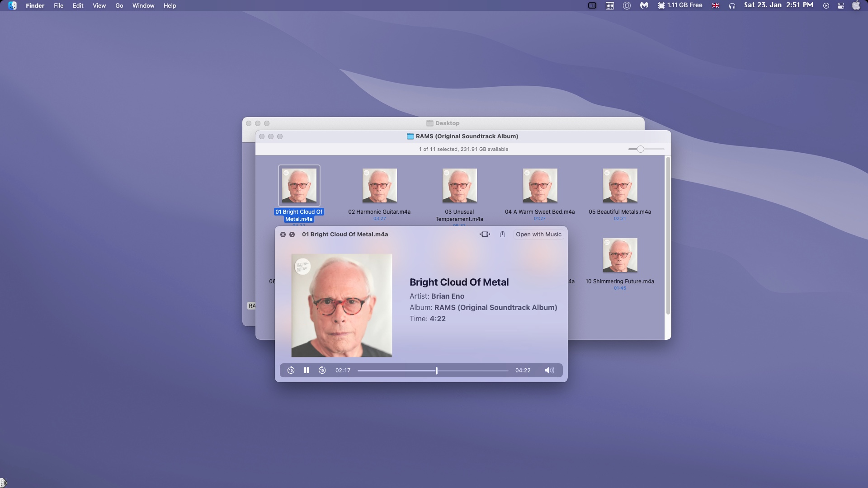
Task: Click Open with Music button
Action: tap(538, 234)
